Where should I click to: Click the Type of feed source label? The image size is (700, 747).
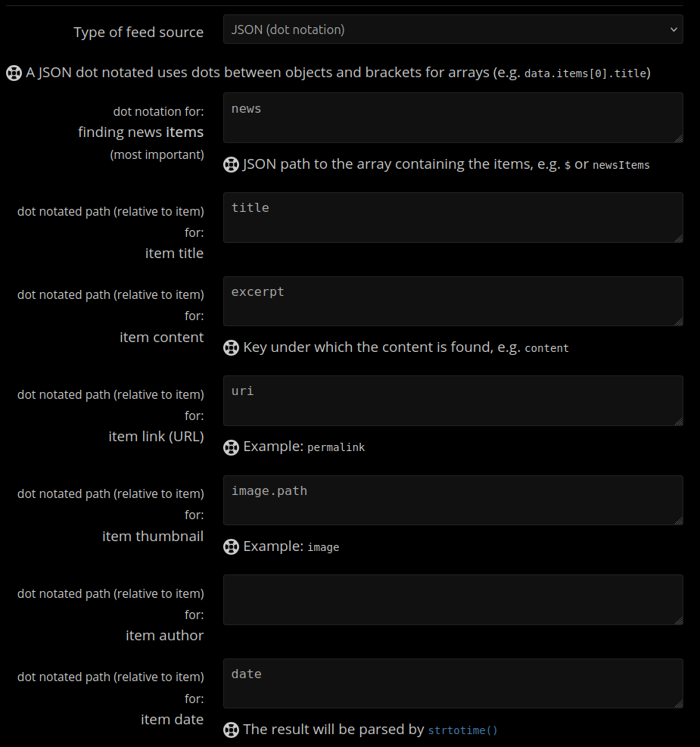pyautogui.click(x=138, y=32)
